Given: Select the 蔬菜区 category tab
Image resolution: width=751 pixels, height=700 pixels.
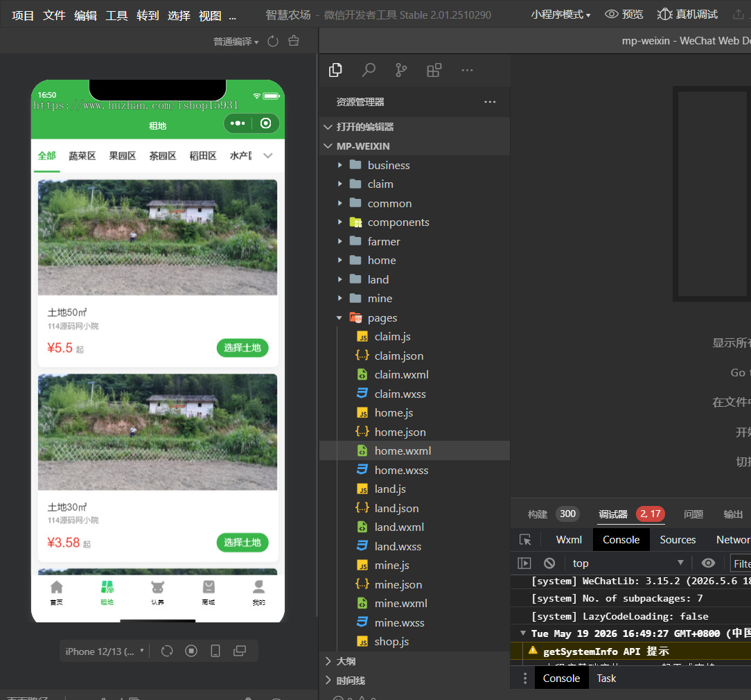Looking at the screenshot, I should (82, 155).
